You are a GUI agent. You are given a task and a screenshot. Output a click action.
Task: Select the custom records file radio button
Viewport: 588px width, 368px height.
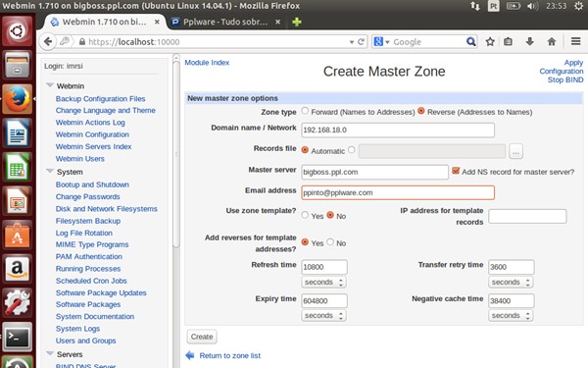point(352,150)
